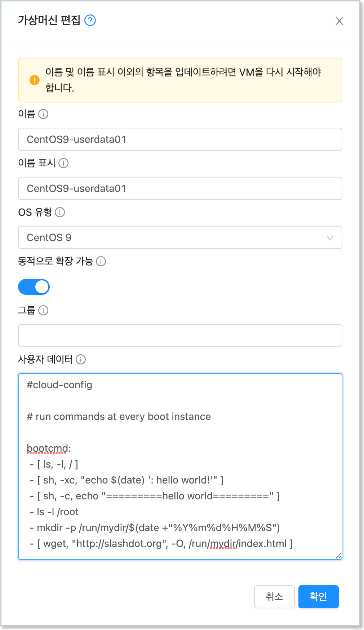This screenshot has width=364, height=630.
Task: Click the help icon beside 가상머신 편집 title
Action: [x=90, y=20]
